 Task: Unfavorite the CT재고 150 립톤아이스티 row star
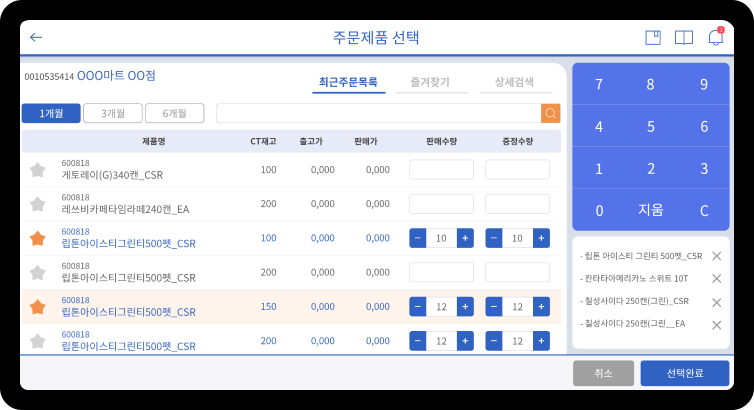(38, 307)
